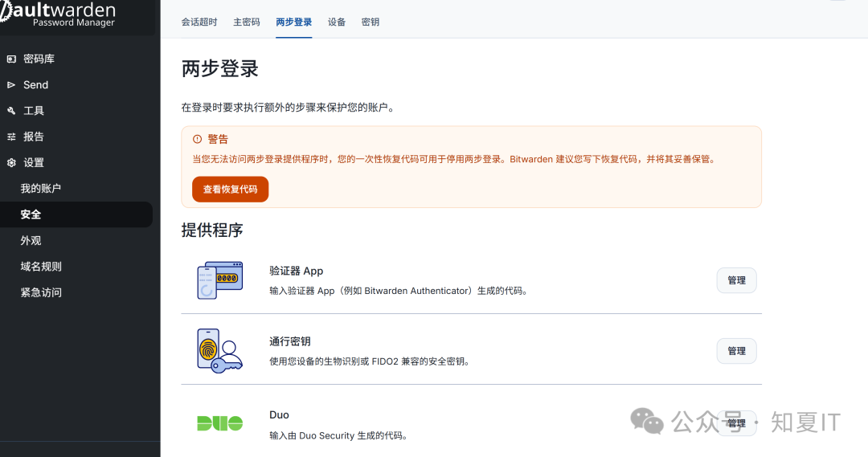Click the 通行密钥 provider title
Image resolution: width=868 pixels, height=457 pixels.
click(x=290, y=341)
